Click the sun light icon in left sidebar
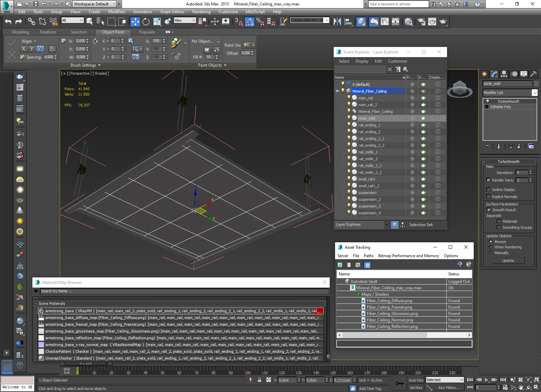The height and width of the screenshot is (392, 541). click(20, 221)
